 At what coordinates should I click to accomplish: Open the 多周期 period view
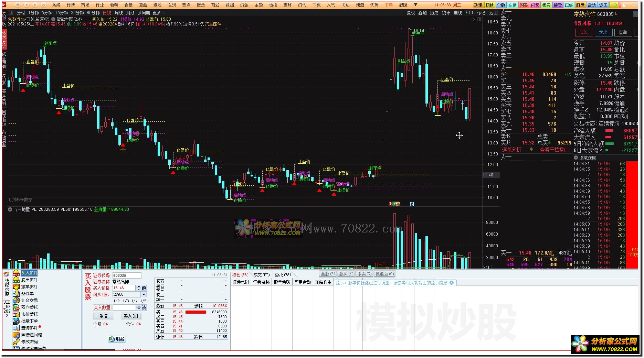143,13
